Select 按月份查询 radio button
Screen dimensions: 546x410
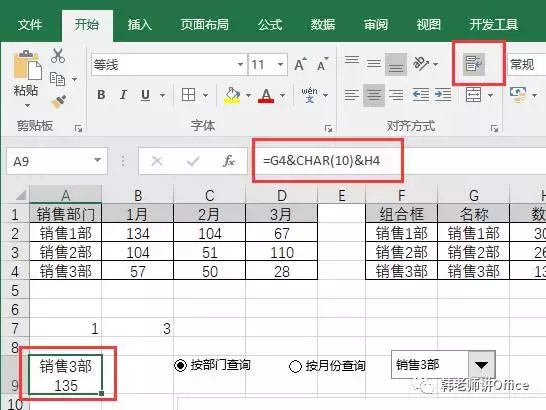pyautogui.click(x=295, y=366)
